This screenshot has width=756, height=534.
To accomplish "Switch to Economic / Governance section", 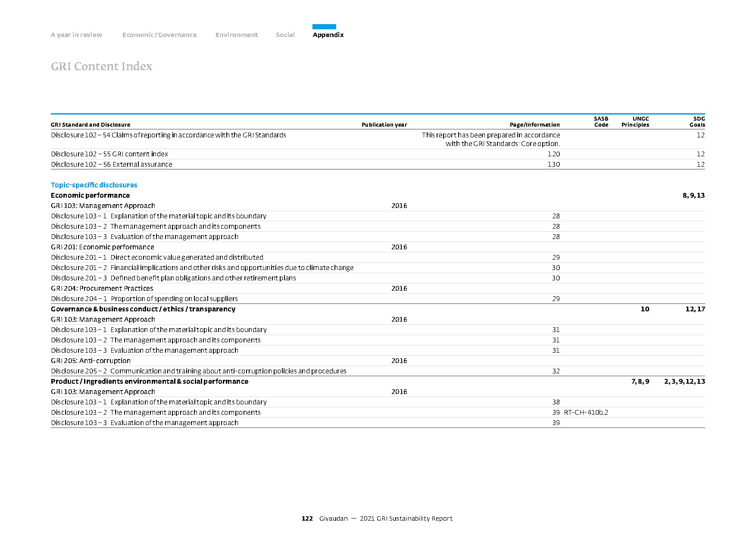I will tap(159, 35).
